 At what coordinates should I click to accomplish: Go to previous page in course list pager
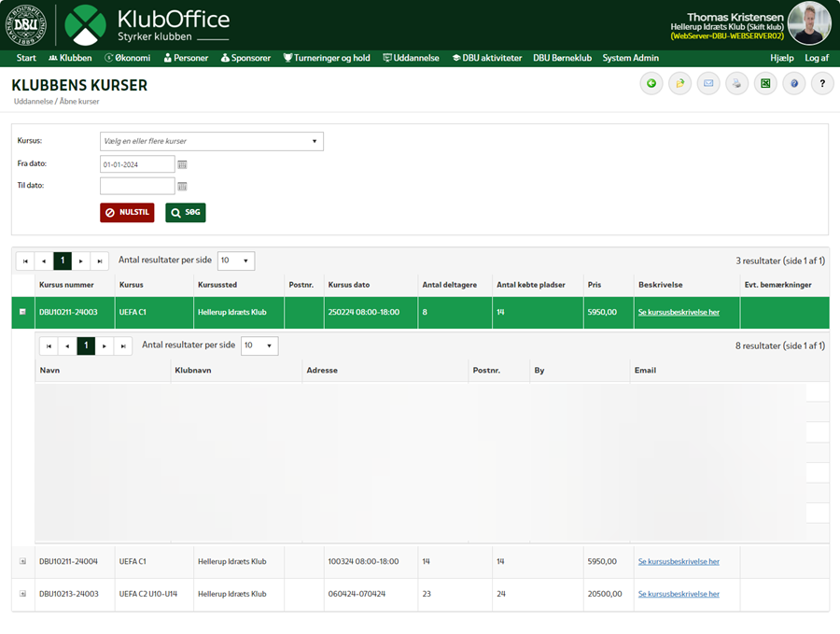[x=44, y=261]
